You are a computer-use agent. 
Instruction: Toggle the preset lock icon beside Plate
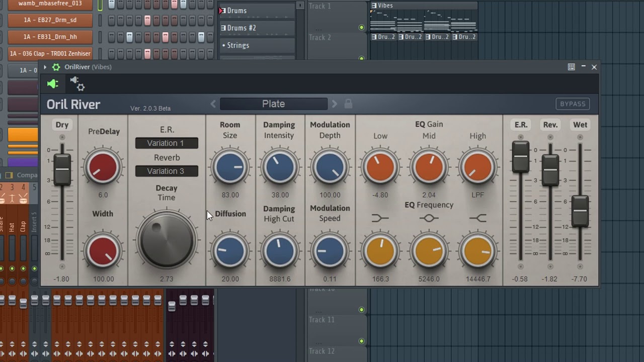(348, 104)
